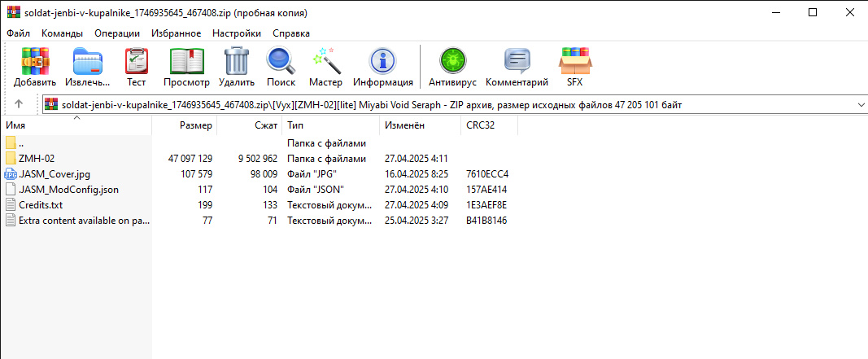Image resolution: width=868 pixels, height=359 pixels.
Task: Go up one folder level arrow
Action: point(19,104)
